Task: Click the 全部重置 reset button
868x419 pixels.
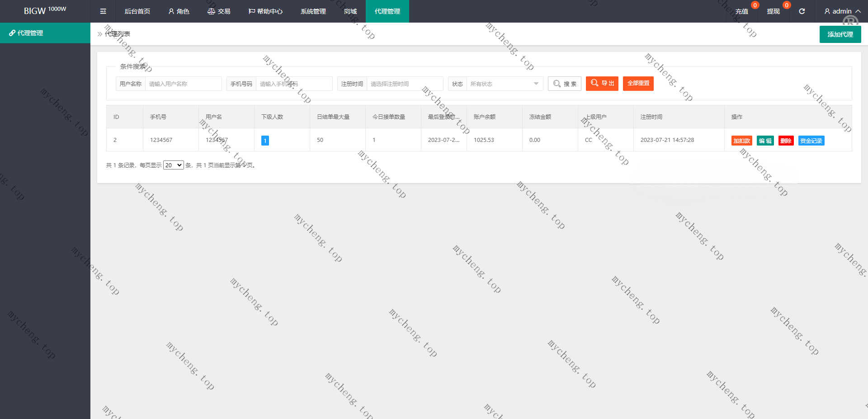Action: [x=638, y=83]
